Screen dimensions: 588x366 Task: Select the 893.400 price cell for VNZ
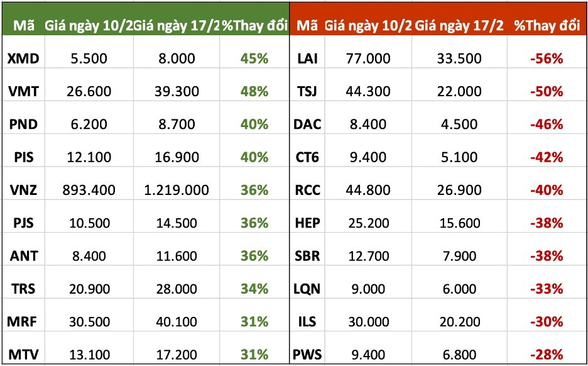[x=87, y=190]
